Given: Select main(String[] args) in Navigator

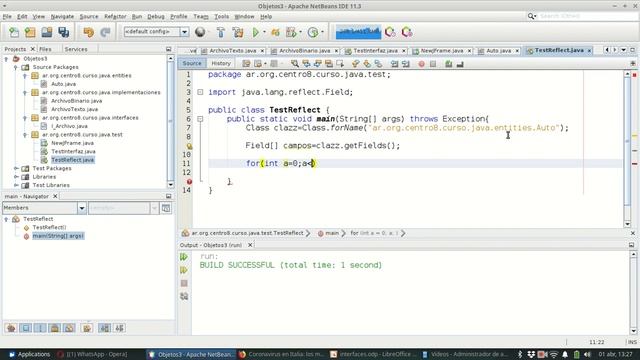Looking at the screenshot, I should coord(58,236).
